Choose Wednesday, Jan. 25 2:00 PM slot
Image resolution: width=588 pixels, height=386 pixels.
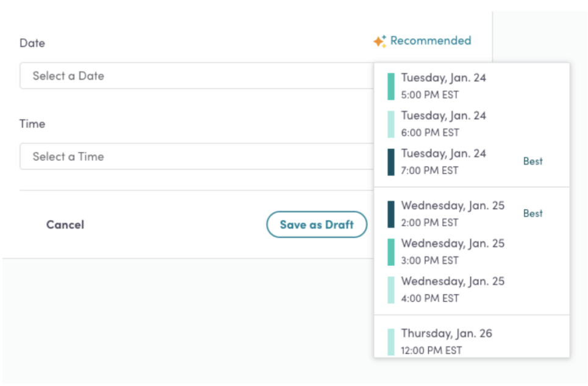[453, 214]
